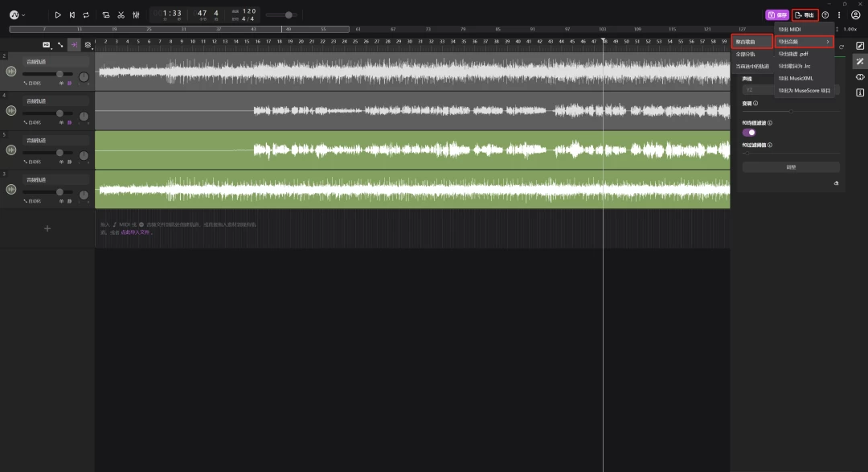Toggle the loop playback icon
This screenshot has height=472, width=868.
86,15
